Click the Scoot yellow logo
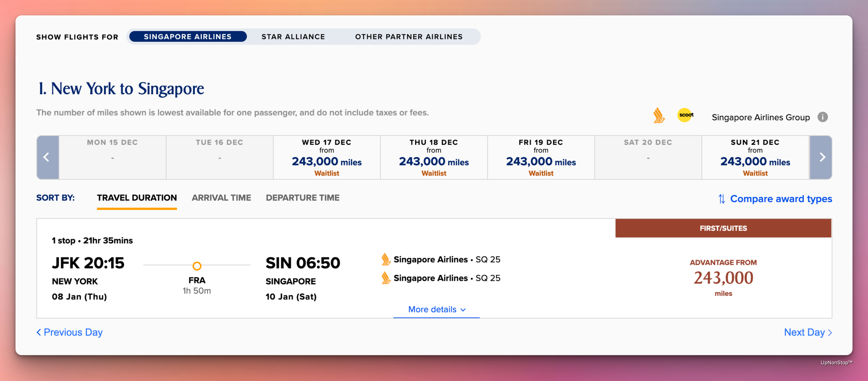Image resolution: width=868 pixels, height=381 pixels. point(685,115)
